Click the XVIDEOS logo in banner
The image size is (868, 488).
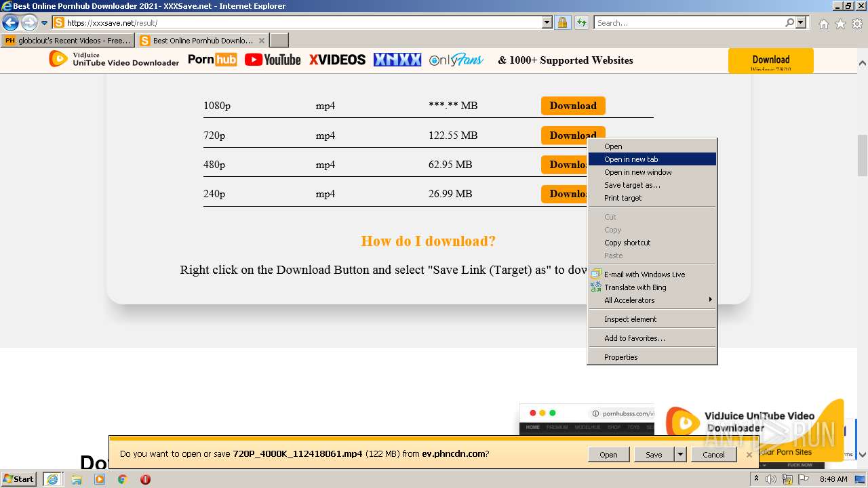pos(337,60)
